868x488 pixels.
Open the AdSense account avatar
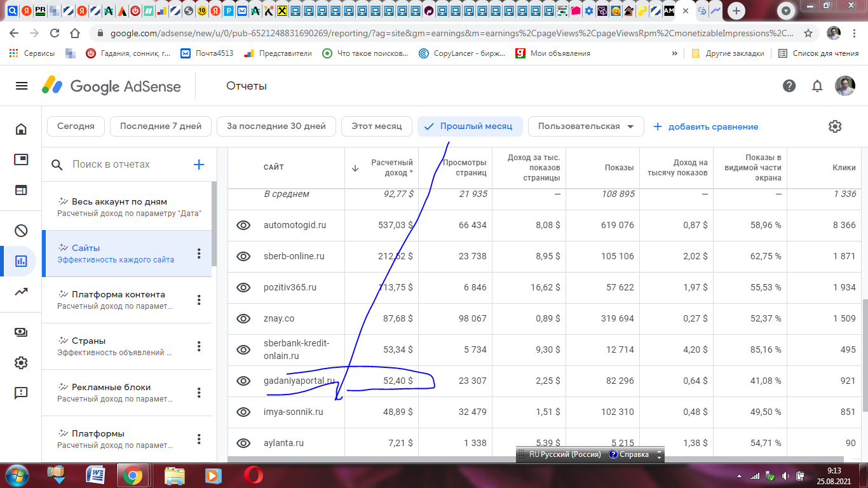point(845,86)
